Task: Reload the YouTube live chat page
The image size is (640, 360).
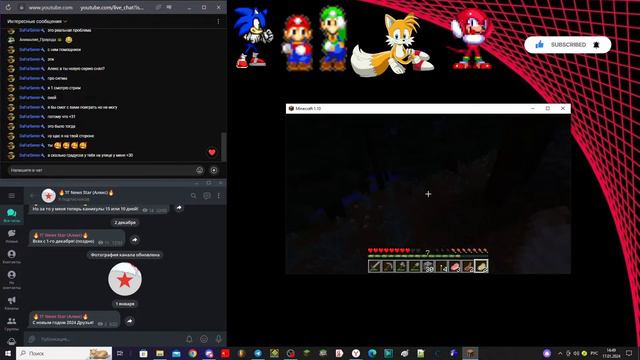Action: coord(8,7)
